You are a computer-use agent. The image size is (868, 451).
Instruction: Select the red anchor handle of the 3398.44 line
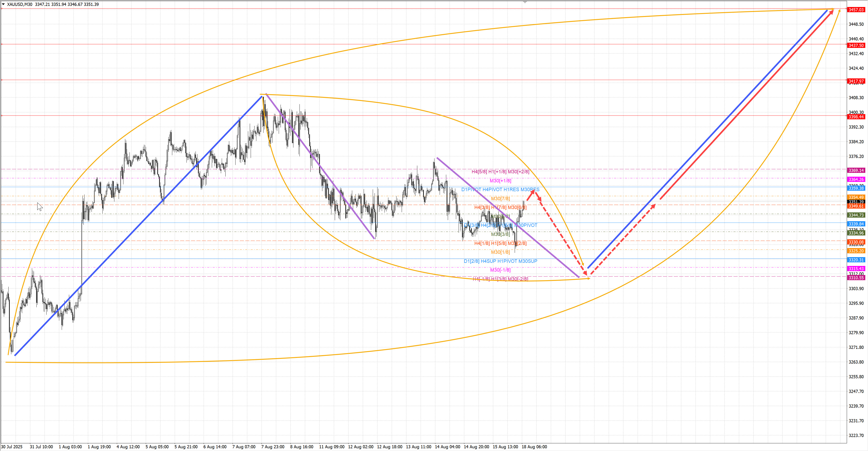coord(2,115)
